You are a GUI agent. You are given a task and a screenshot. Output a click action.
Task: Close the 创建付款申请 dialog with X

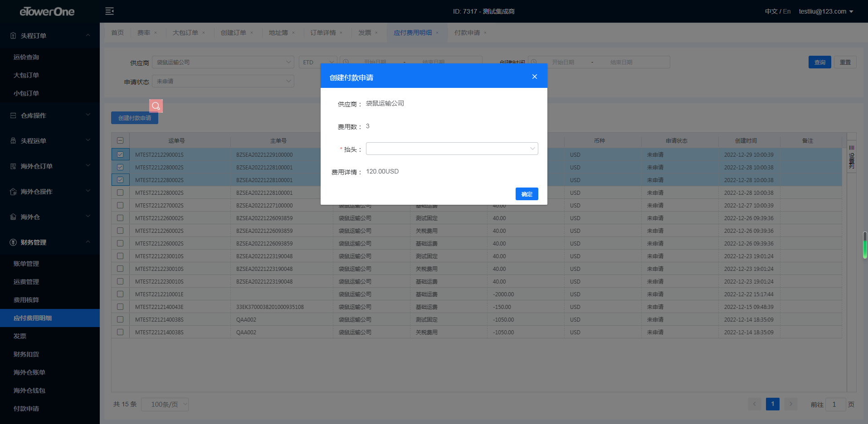pos(534,77)
